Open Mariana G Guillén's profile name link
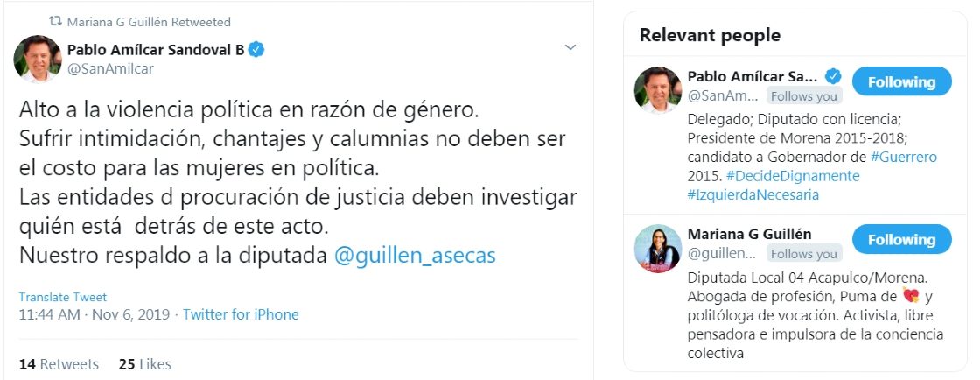The height and width of the screenshot is (380, 980). 750,233
